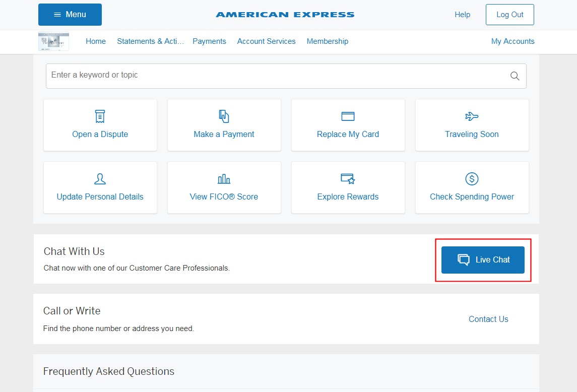
Task: Open the Contact Us link
Action: (488, 319)
